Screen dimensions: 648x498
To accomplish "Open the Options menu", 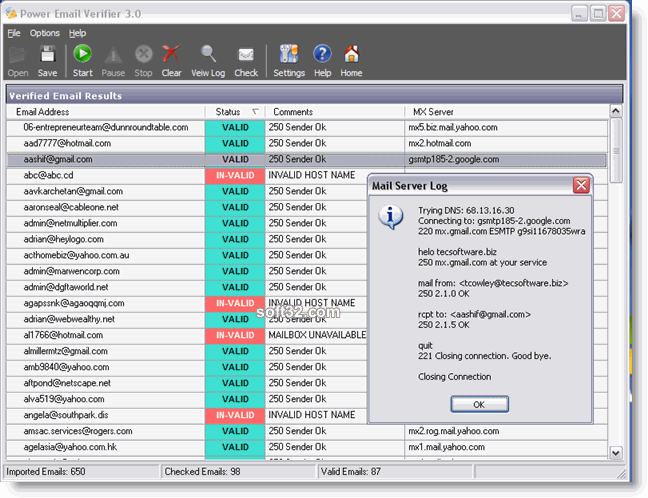I will (45, 33).
